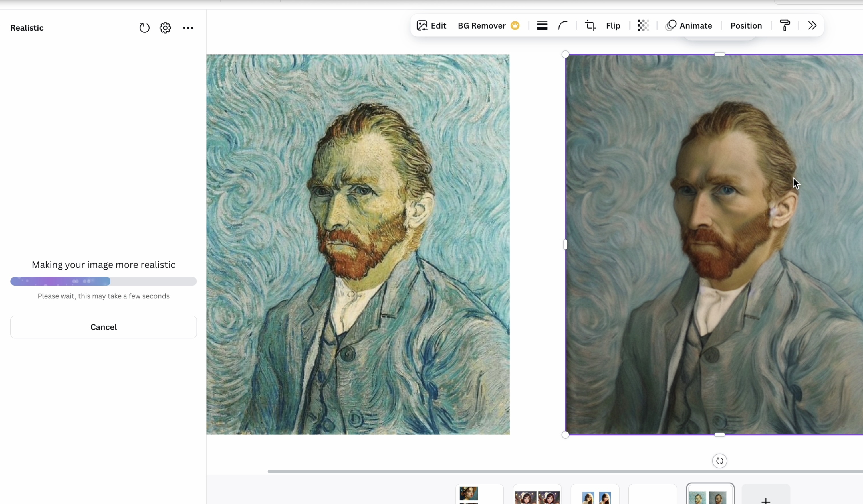This screenshot has height=504, width=863.
Task: Click the corner rounding icon
Action: (563, 26)
